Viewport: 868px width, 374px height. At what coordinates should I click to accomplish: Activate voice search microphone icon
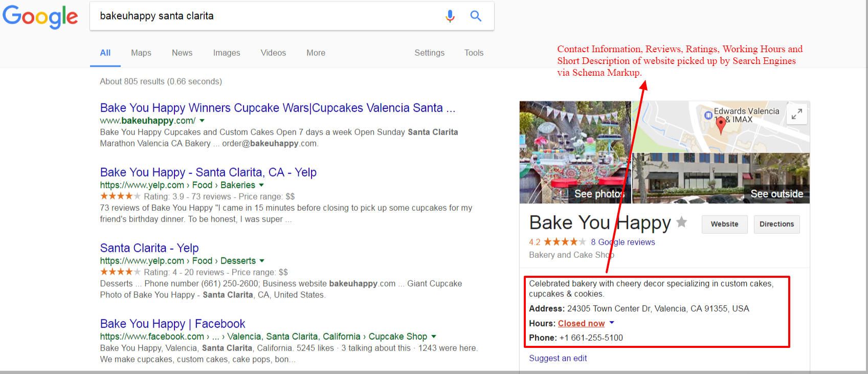point(450,16)
